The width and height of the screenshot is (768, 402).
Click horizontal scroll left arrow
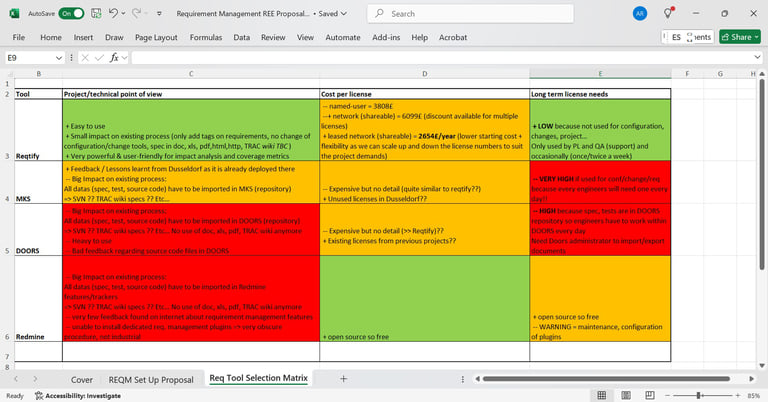pyautogui.click(x=478, y=378)
